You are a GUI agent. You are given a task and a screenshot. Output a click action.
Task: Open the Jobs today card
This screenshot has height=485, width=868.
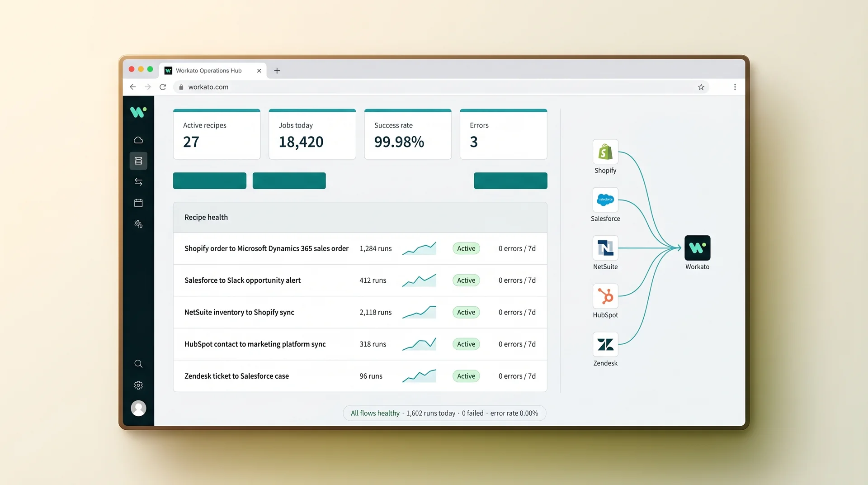(312, 134)
